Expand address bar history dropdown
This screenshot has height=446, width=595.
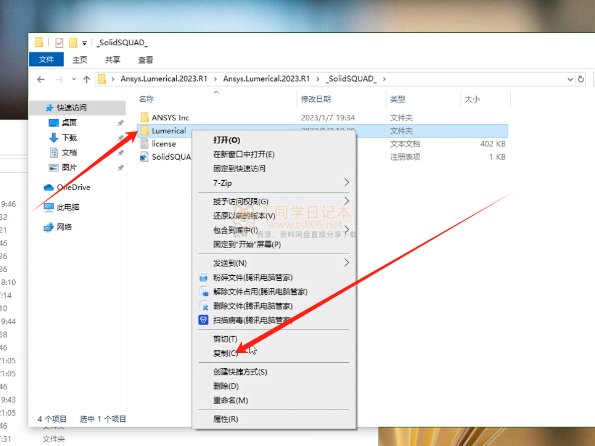[x=570, y=79]
